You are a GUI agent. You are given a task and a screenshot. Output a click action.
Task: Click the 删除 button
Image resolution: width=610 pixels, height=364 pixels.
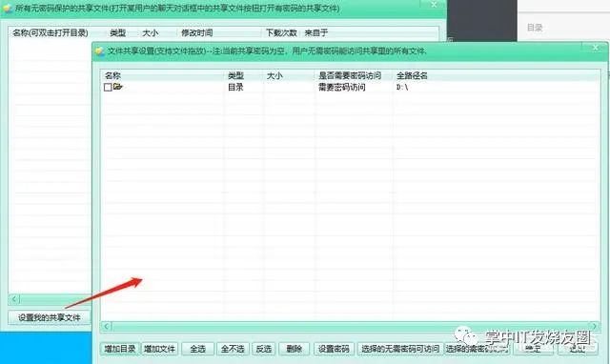[295, 349]
